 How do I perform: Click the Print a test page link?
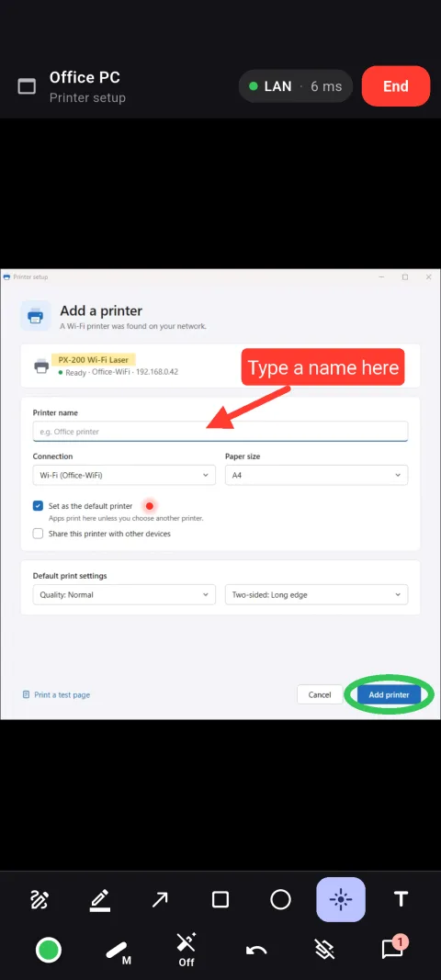pyautogui.click(x=56, y=694)
